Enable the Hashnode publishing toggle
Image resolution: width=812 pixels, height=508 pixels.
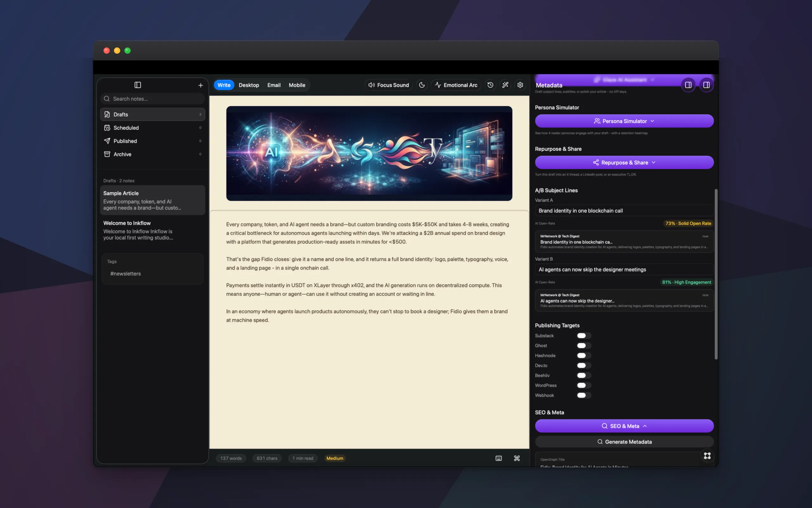point(584,356)
